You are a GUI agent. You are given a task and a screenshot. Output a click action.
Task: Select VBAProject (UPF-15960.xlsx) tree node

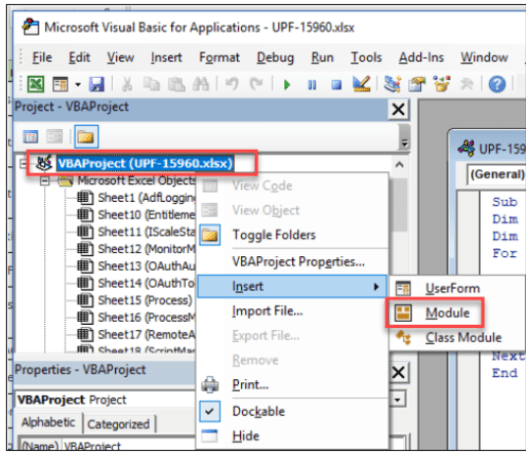(145, 163)
